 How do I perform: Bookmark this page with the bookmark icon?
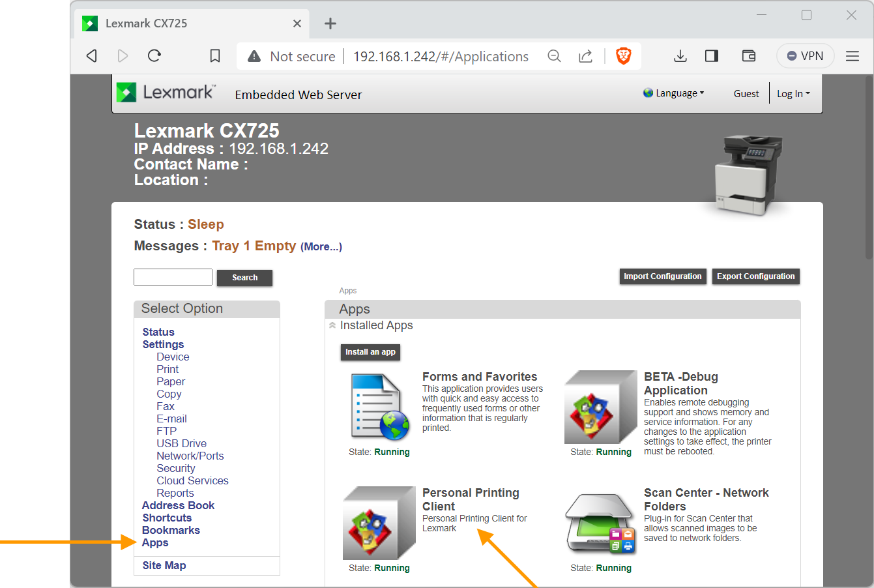coord(215,56)
